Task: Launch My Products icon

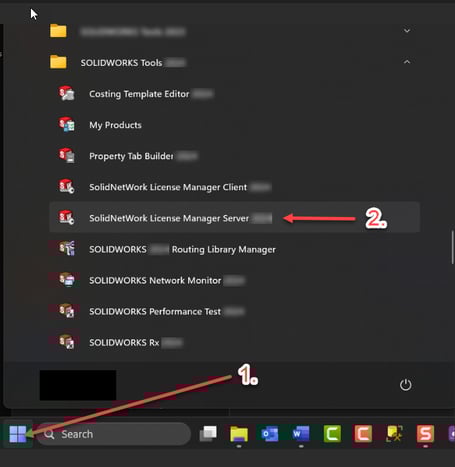Action: (66, 125)
